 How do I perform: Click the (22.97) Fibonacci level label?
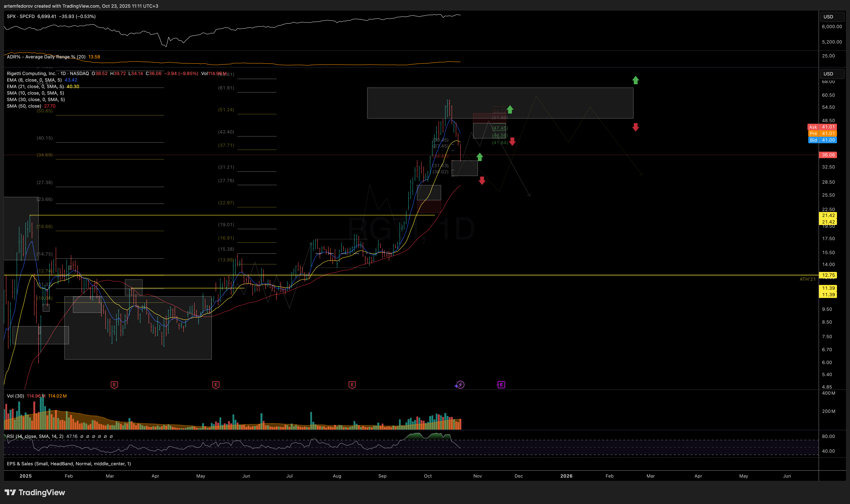click(226, 203)
